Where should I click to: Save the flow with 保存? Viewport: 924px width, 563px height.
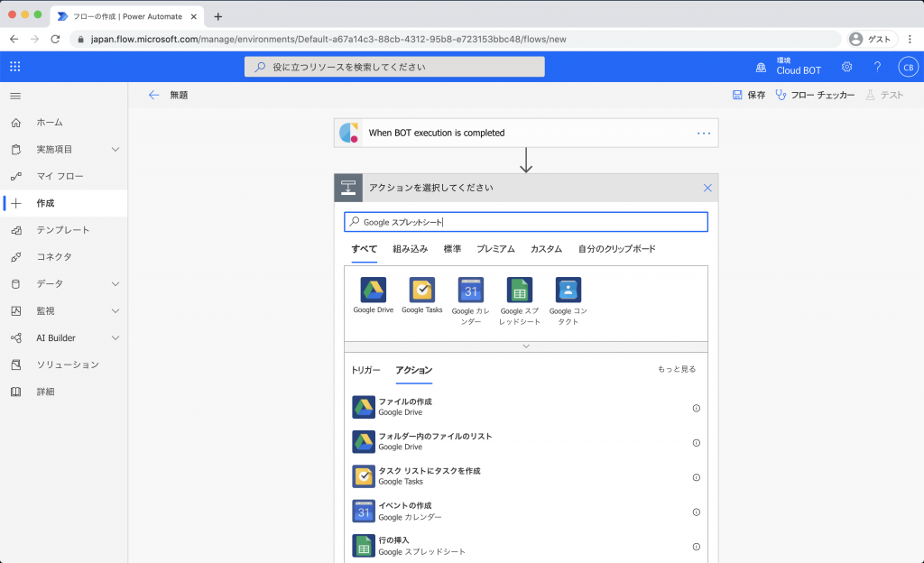[748, 95]
